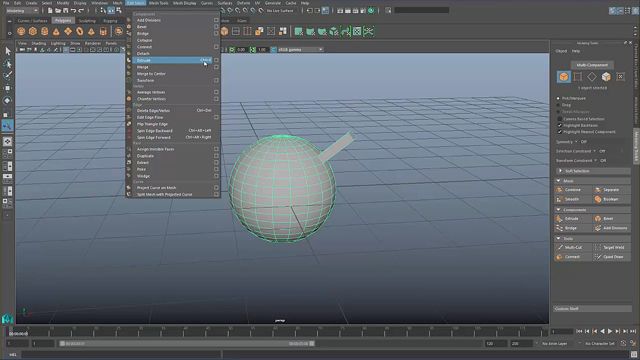Click the Boolean icon in Mesh section
Screen dimensions: 640x360
[598, 199]
